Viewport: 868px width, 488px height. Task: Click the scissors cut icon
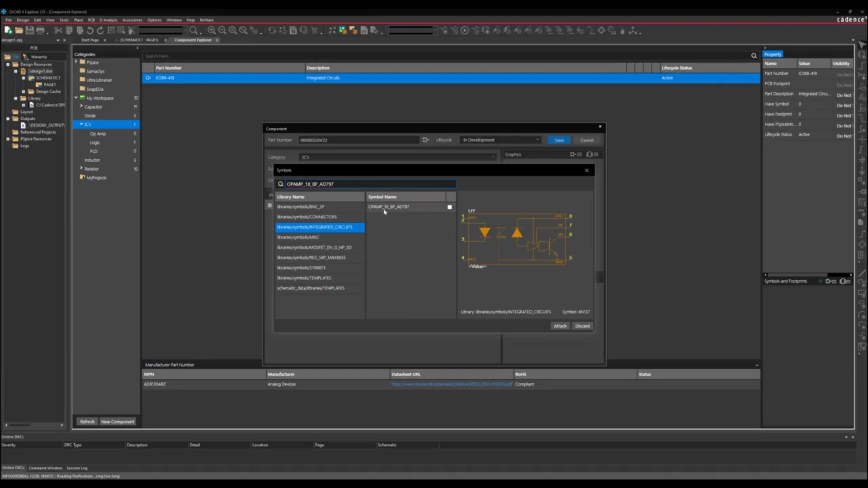(58, 30)
